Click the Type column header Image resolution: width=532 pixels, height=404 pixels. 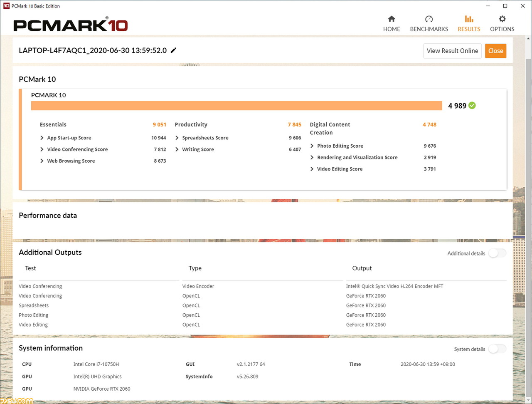195,268
